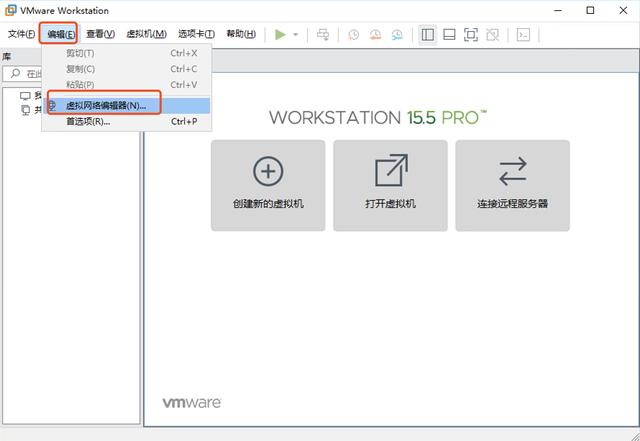Open the 选项卡(T) menu

tap(196, 34)
